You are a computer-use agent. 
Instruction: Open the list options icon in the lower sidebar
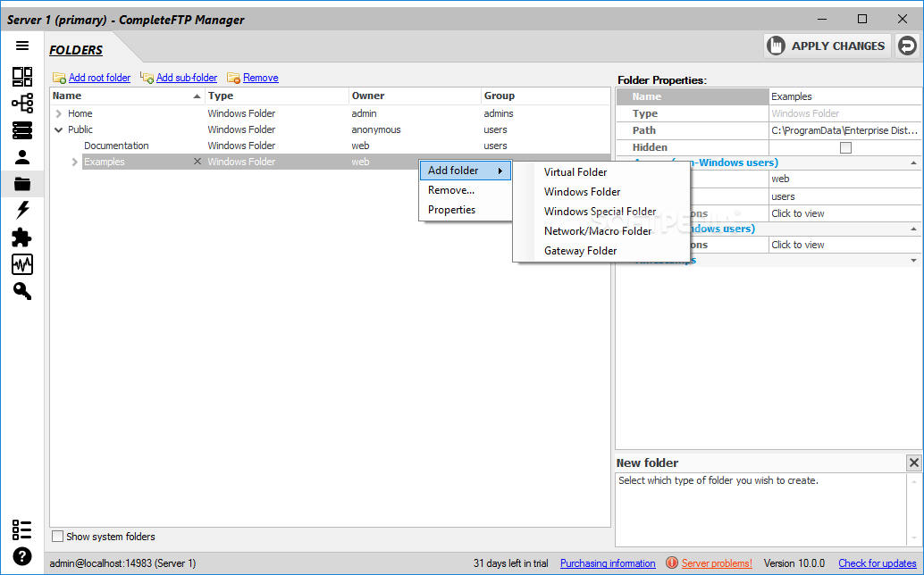tap(21, 529)
